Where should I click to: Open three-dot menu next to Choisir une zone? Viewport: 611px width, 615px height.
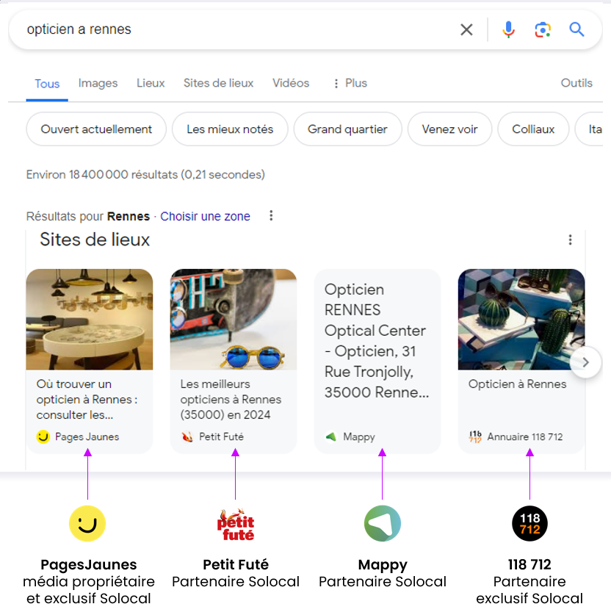click(x=271, y=215)
